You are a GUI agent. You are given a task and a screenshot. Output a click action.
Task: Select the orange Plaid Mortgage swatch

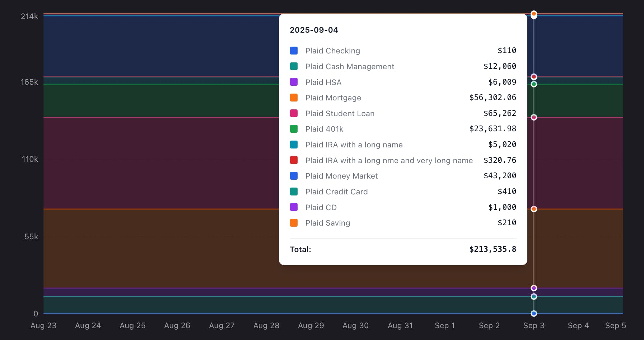[294, 98]
